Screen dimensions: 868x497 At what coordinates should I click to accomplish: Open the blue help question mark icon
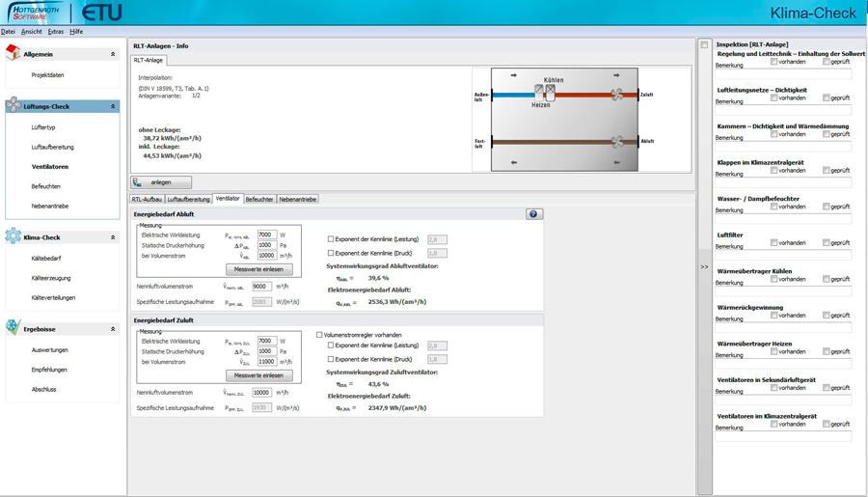point(533,214)
